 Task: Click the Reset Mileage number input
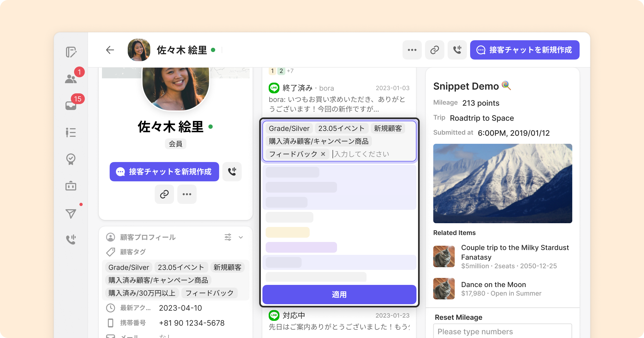click(503, 332)
